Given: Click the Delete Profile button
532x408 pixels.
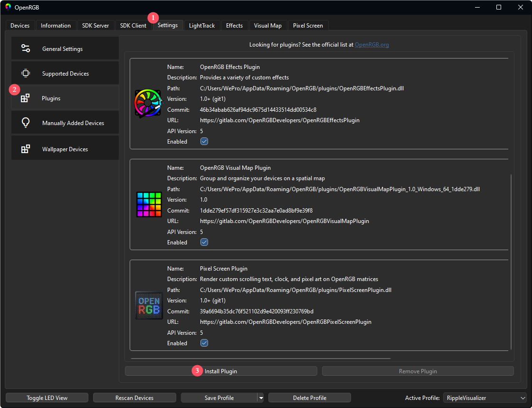Looking at the screenshot, I should pyautogui.click(x=309, y=398).
